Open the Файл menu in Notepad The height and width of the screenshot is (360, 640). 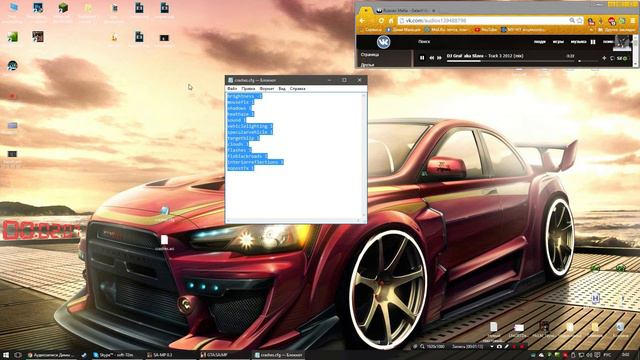coord(232,89)
